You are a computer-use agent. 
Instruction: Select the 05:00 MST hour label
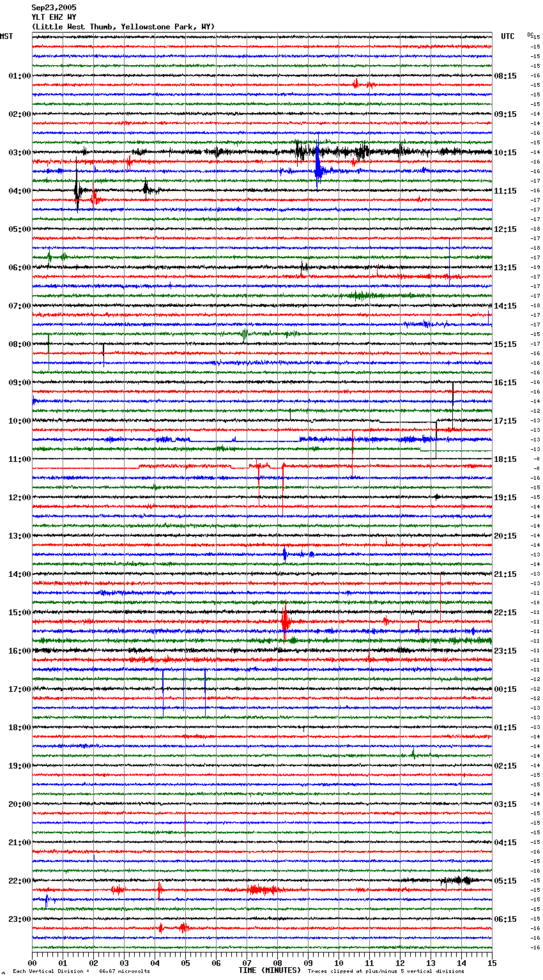pos(20,229)
